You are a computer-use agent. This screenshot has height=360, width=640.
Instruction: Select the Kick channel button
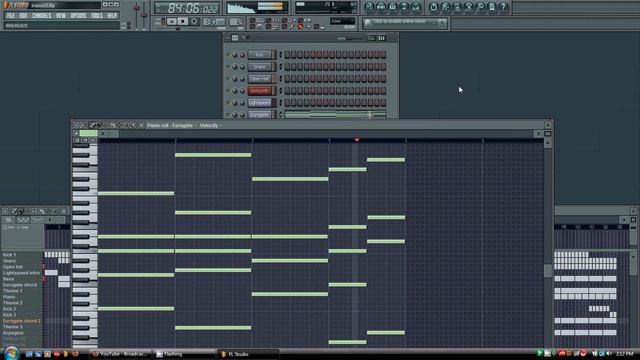coord(260,55)
